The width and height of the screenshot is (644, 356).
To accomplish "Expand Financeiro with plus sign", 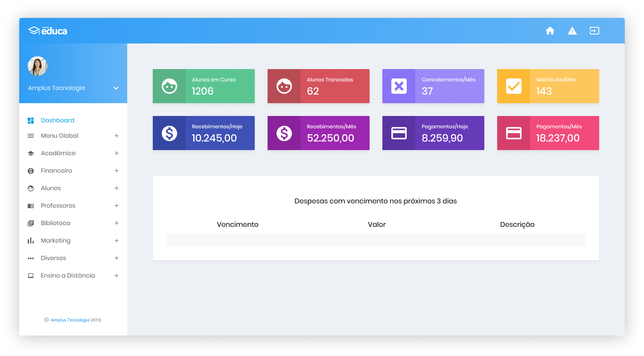I will pos(117,171).
